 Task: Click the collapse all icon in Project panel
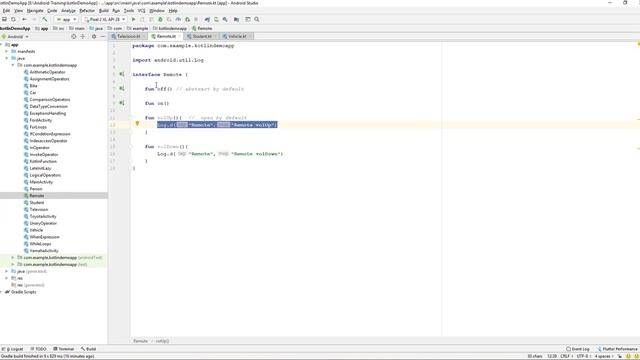click(83, 36)
